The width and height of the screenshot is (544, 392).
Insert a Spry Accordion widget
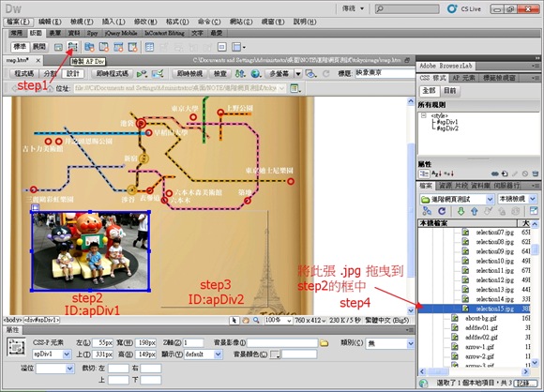point(118,47)
